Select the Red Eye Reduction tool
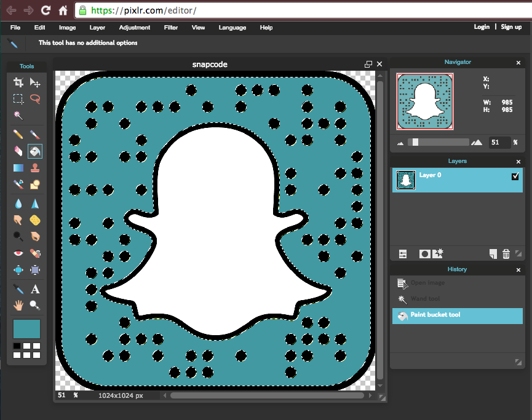This screenshot has height=420, width=532. [x=18, y=253]
